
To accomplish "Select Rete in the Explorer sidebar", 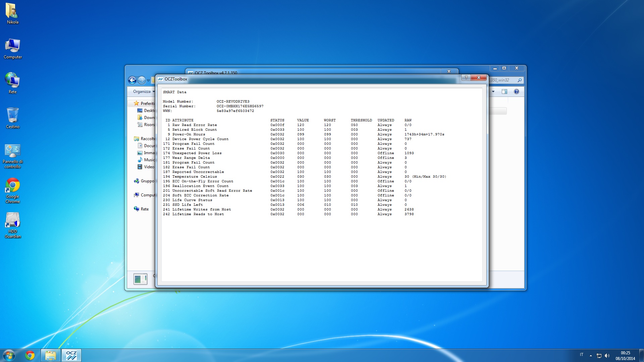I will click(141, 209).
